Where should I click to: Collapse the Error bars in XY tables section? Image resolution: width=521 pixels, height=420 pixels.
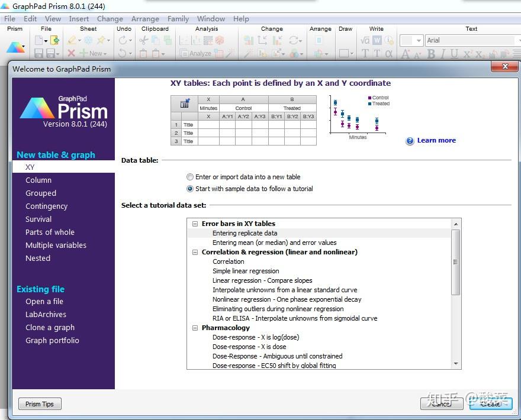point(195,223)
